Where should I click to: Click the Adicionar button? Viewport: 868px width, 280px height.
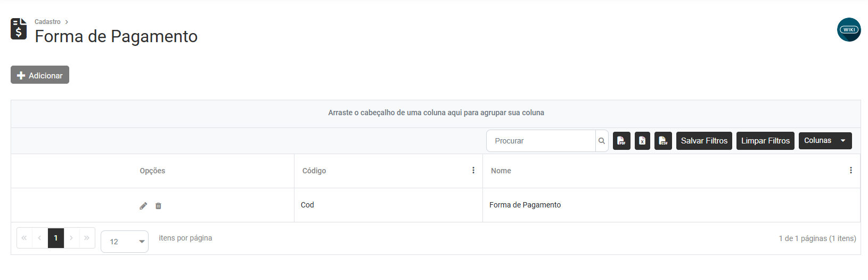pyautogui.click(x=40, y=75)
